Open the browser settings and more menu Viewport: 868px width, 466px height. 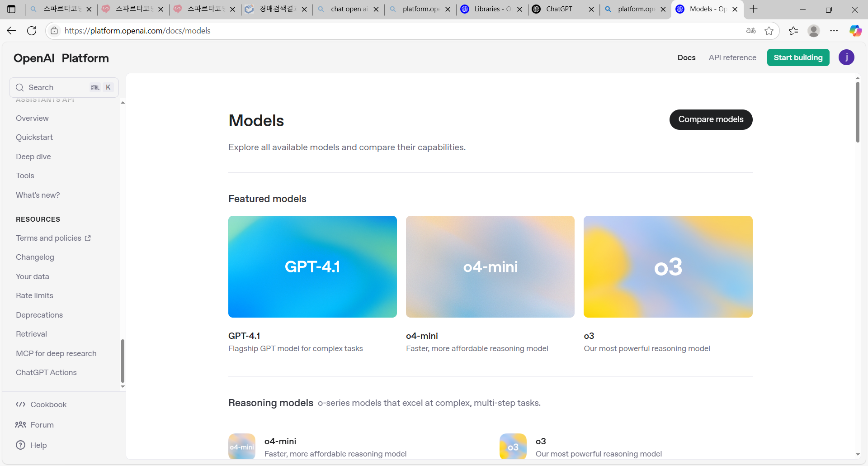[834, 31]
